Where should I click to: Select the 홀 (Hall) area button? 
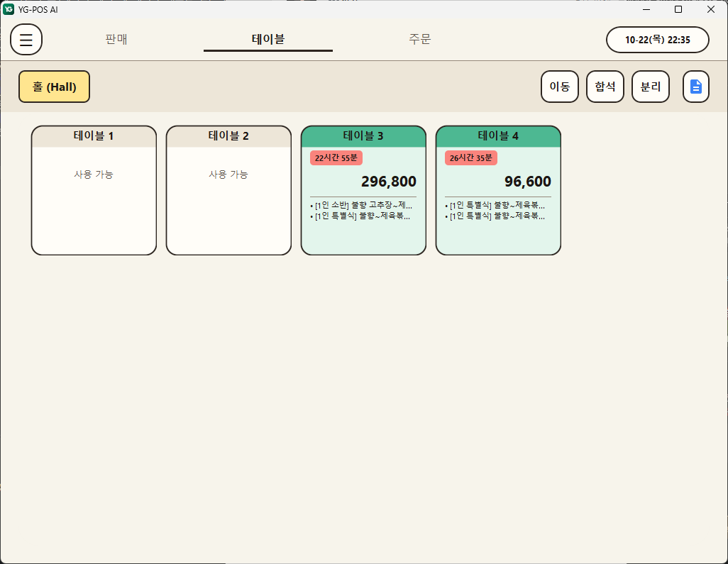(55, 87)
